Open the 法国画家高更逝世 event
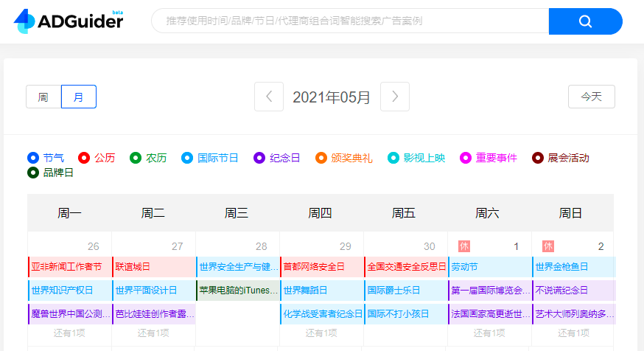The height and width of the screenshot is (351, 644). pyautogui.click(x=490, y=314)
